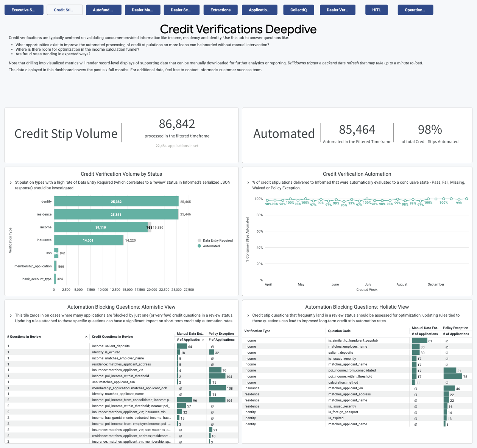Click the green 'Automated' legend color dot
Screen dimensions: 477x448
coord(199,246)
